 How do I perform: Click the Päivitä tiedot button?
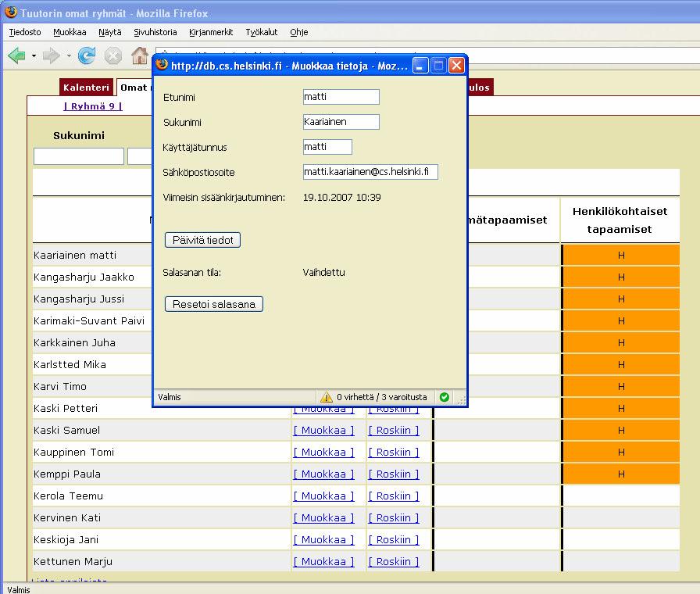tap(202, 240)
